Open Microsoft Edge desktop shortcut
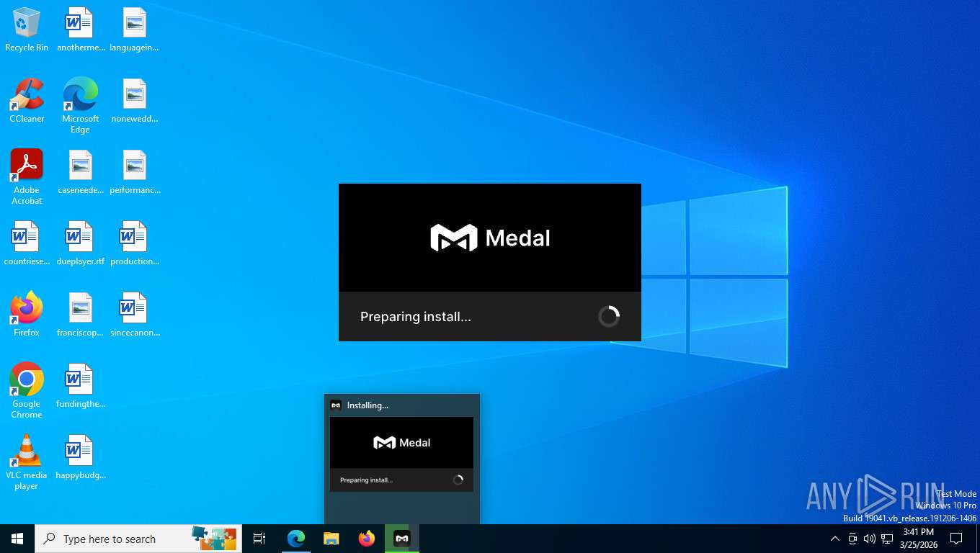This screenshot has width=980, height=553. click(x=80, y=106)
